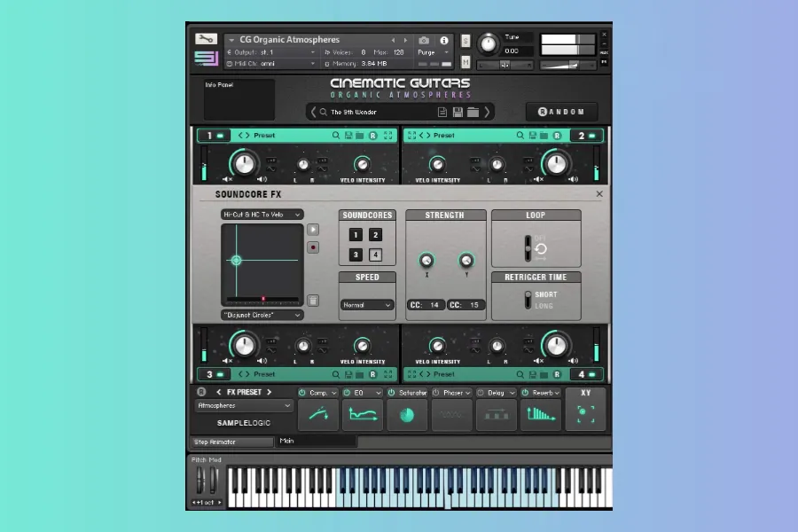Click the RANDOM button
Viewport: 798px width, 532px height.
[x=561, y=112]
